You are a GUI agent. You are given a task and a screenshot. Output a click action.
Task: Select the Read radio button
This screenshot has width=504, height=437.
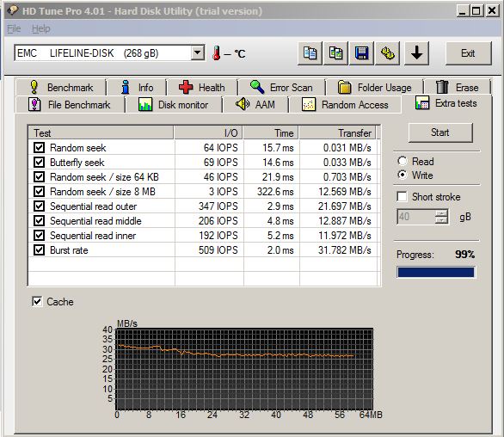(x=403, y=161)
